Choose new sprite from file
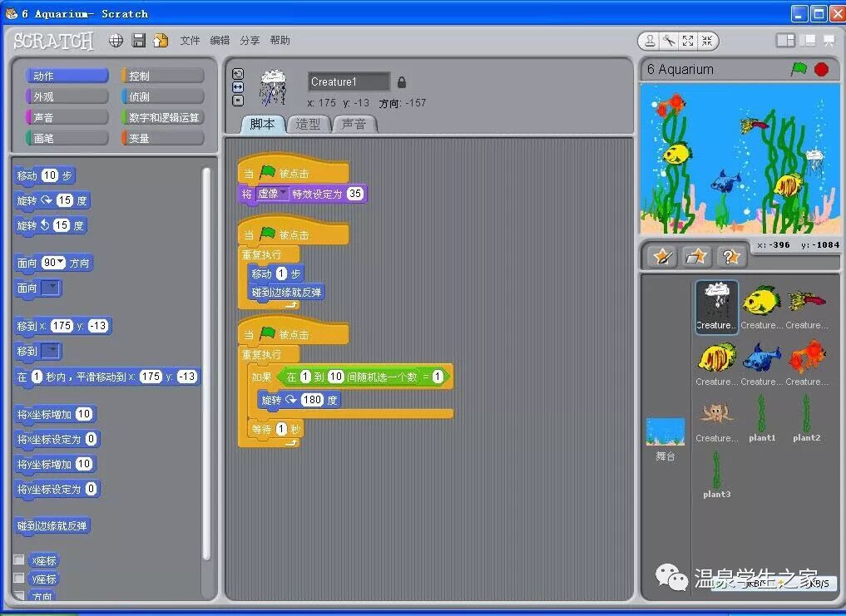Screen dimensions: 846x616 tap(696, 257)
